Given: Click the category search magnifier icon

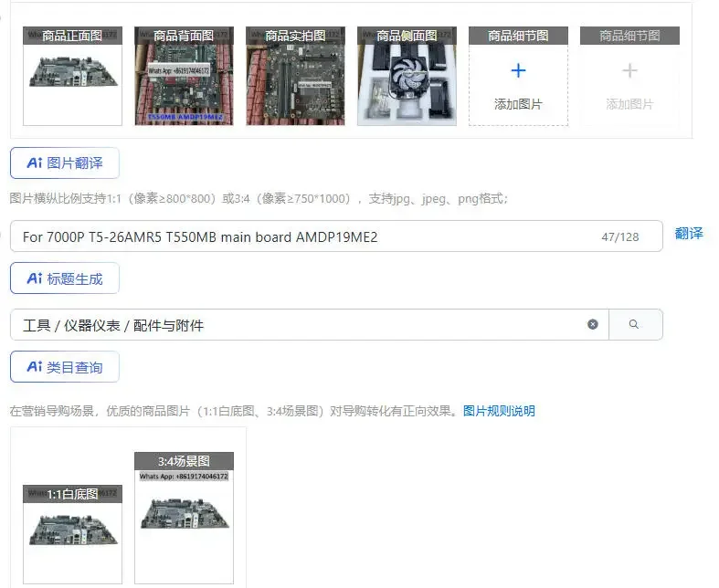Looking at the screenshot, I should pyautogui.click(x=634, y=324).
